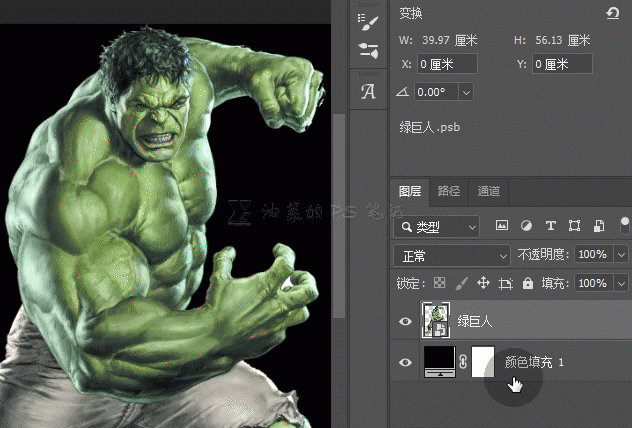The height and width of the screenshot is (428, 632).
Task: Filter layers by pixel layers icon
Action: pyautogui.click(x=501, y=225)
